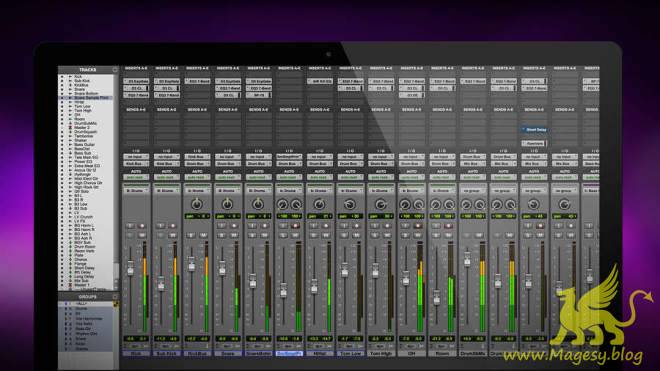Click the input monitor button on Kick channel
This screenshot has width=660, height=371.
[130, 226]
